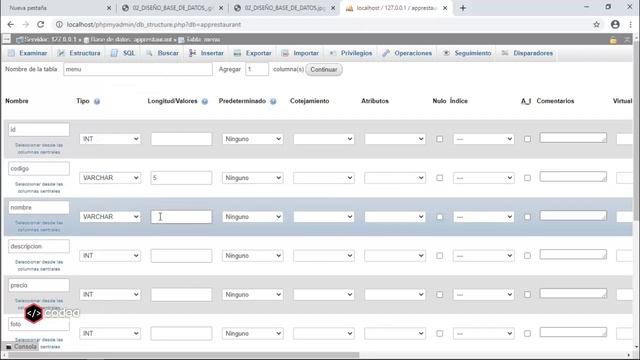The width and height of the screenshot is (640, 360).
Task: Open the Buscar tab
Action: [x=162, y=53]
